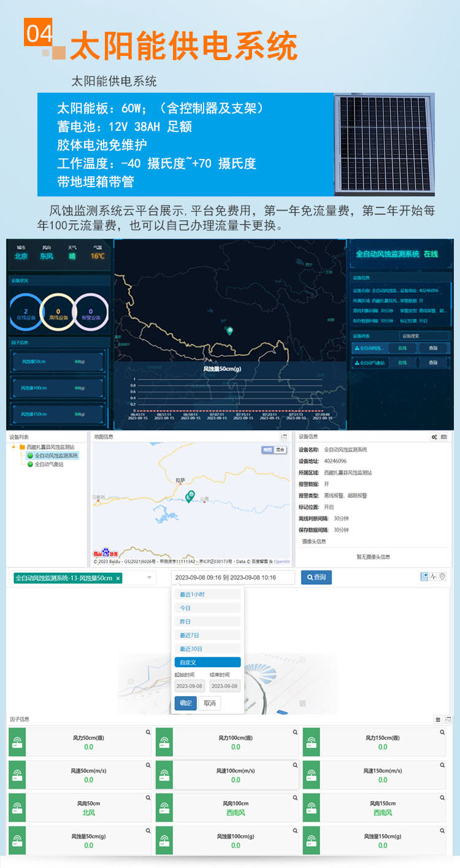Image resolution: width=460 pixels, height=868 pixels.
Task: Open the settings gear icon in the 设备信息 panel
Action: [x=434, y=437]
